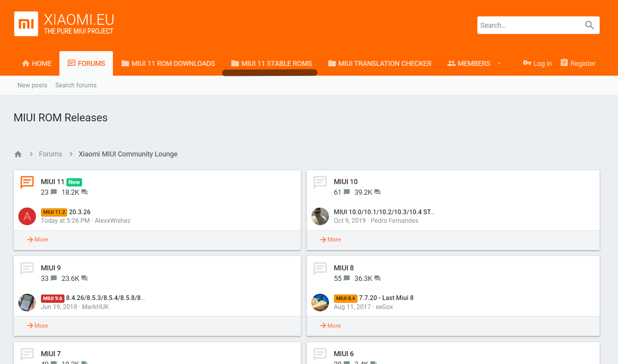Open the MIUI 8 forum title

pos(344,268)
